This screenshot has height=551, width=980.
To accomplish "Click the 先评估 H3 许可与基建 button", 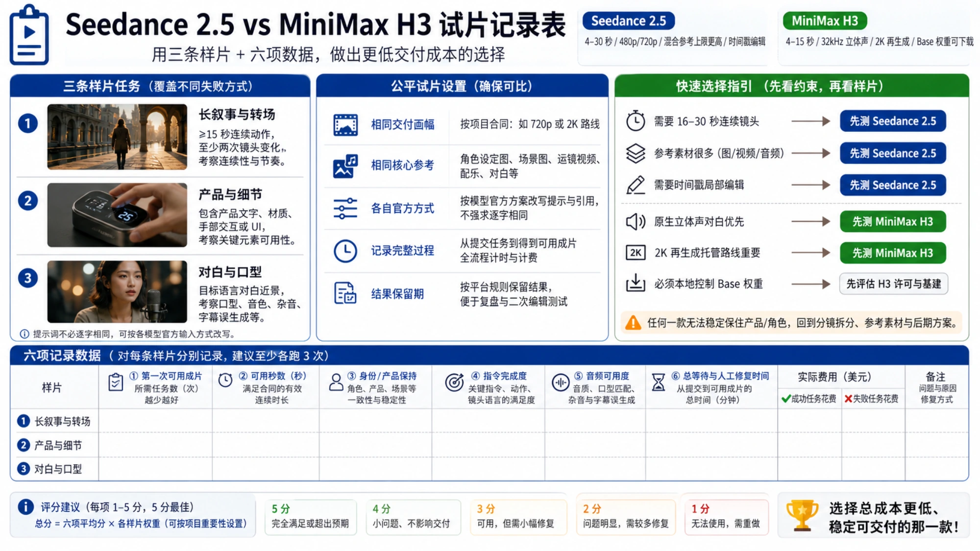I will [x=893, y=284].
